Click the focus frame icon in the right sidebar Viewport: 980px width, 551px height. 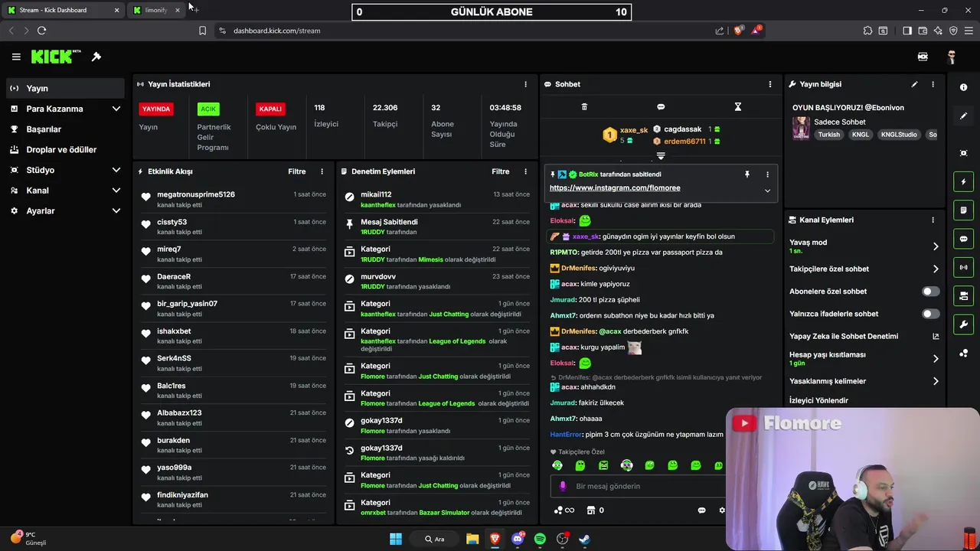click(964, 153)
